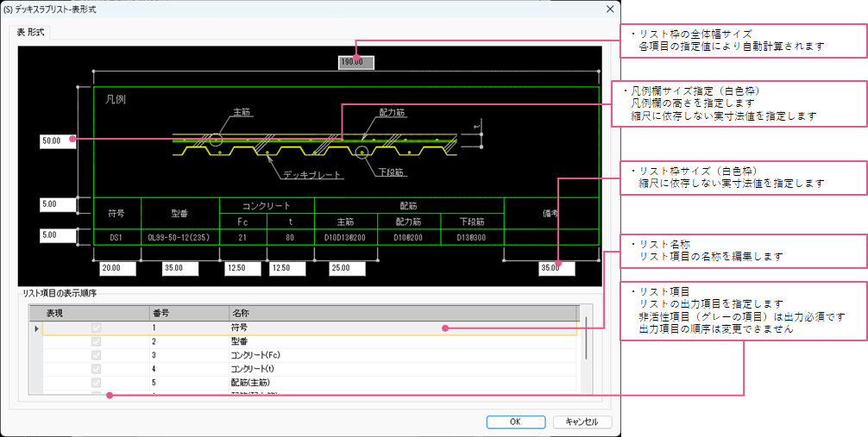Click number cell 5 in list
This screenshot has height=437, width=868.
189,383
